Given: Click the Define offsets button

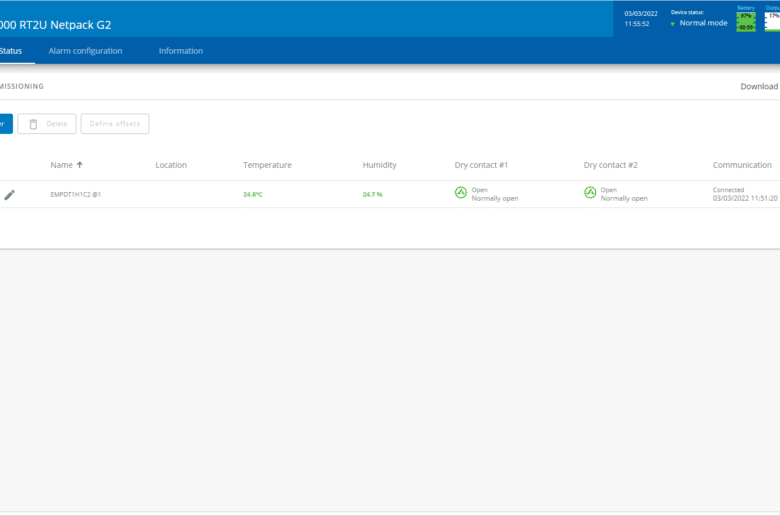Looking at the screenshot, I should [115, 124].
